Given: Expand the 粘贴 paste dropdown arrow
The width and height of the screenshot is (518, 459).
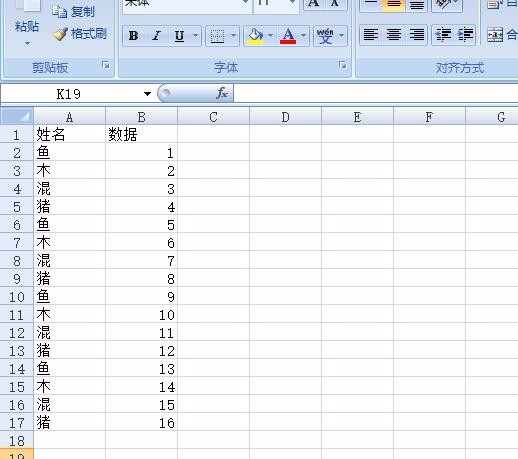Looking at the screenshot, I should 27,43.
